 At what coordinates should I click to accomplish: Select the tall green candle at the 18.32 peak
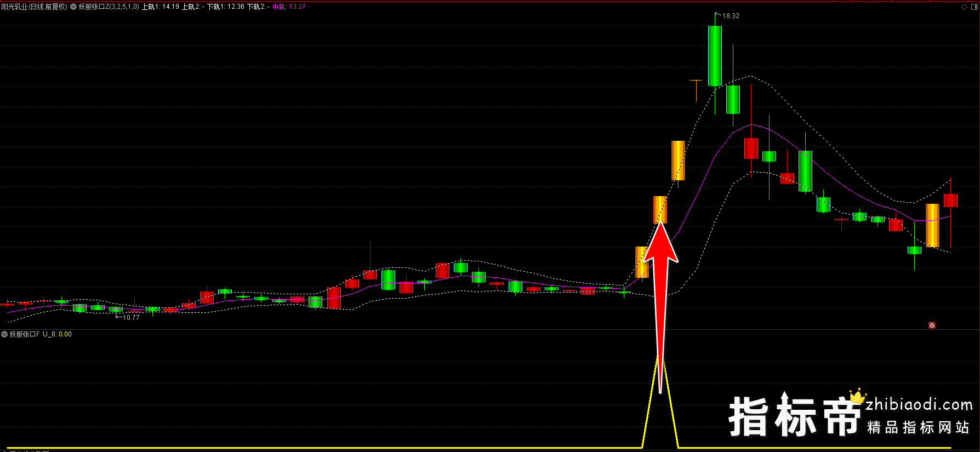tap(715, 56)
